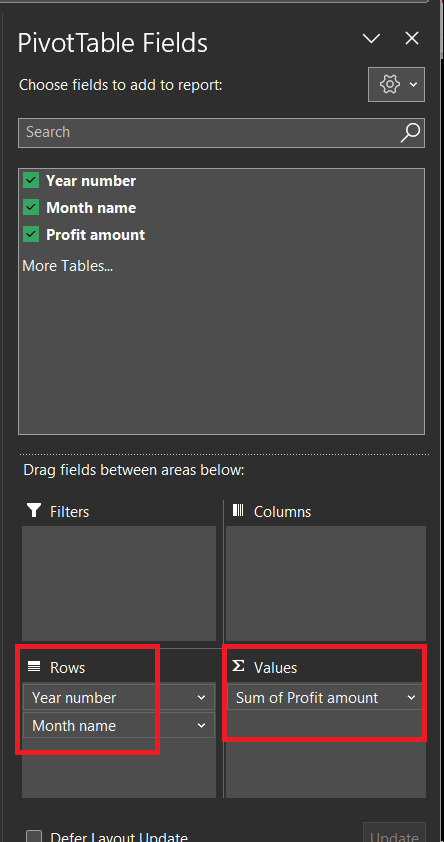The image size is (444, 842).
Task: Click the Values sigma icon
Action: coord(238,666)
